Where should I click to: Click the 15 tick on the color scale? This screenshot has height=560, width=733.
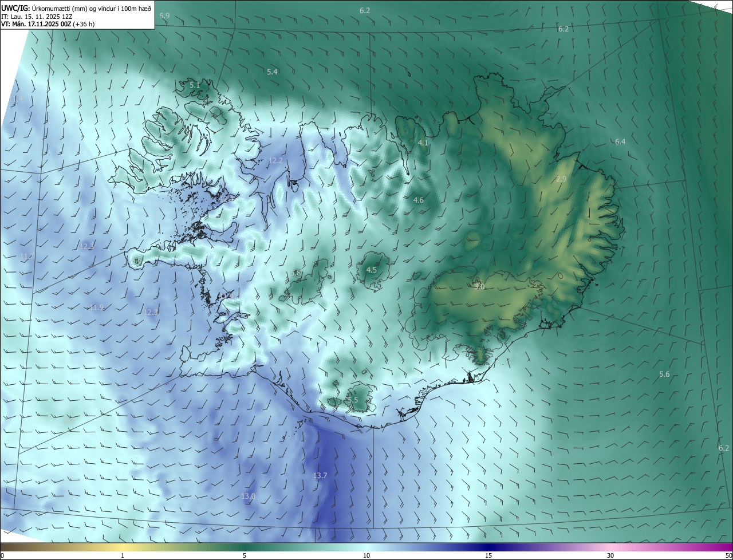(x=488, y=555)
